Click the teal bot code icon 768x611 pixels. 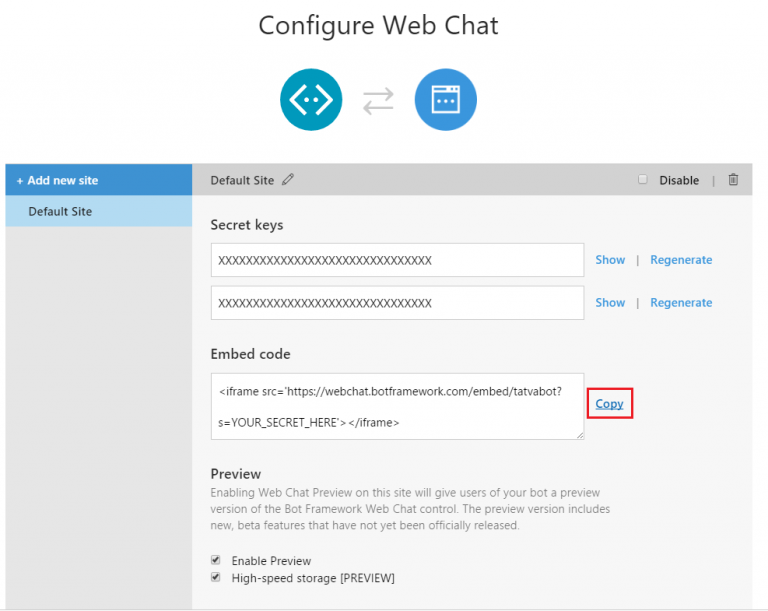pos(311,99)
